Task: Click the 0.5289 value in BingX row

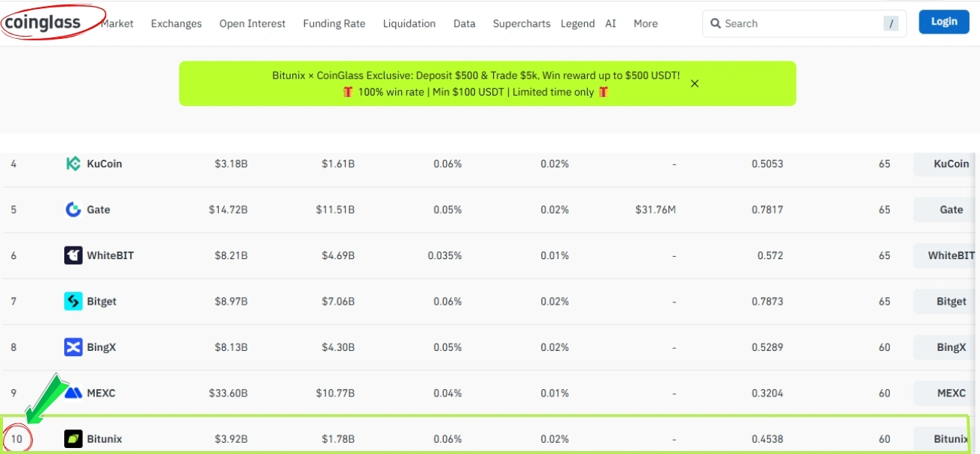Action: (768, 347)
